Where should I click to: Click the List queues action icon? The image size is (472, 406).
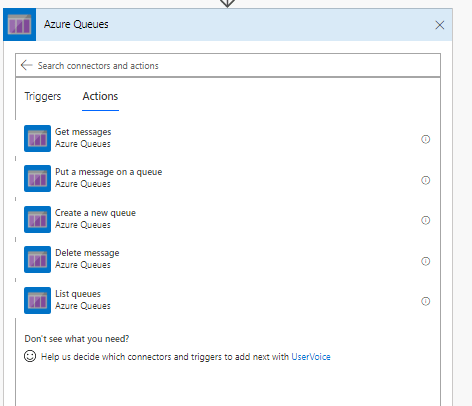click(37, 300)
